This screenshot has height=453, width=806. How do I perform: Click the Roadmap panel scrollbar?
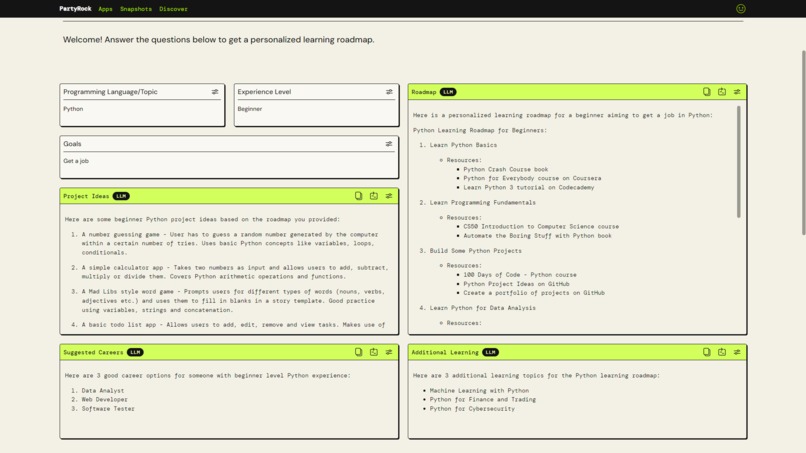tap(739, 161)
